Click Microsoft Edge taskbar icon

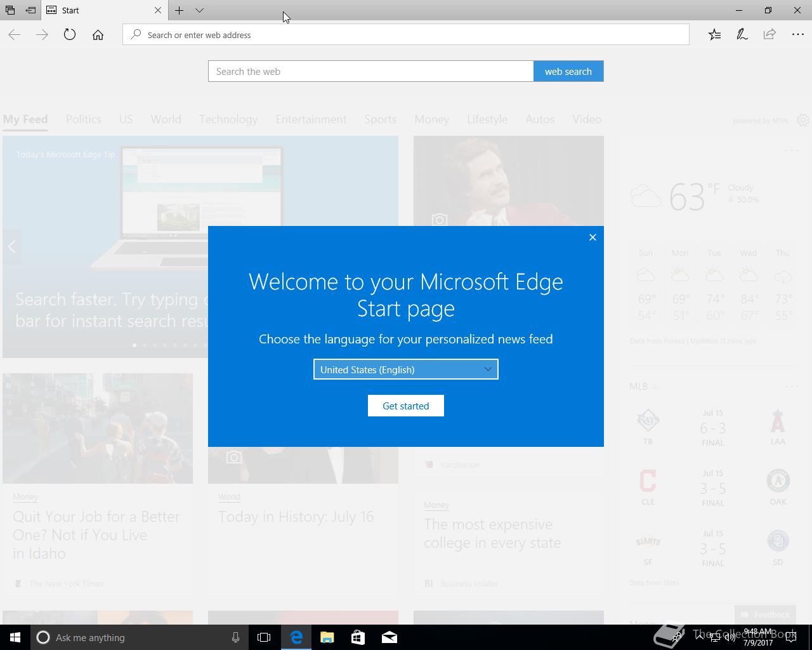tap(296, 637)
